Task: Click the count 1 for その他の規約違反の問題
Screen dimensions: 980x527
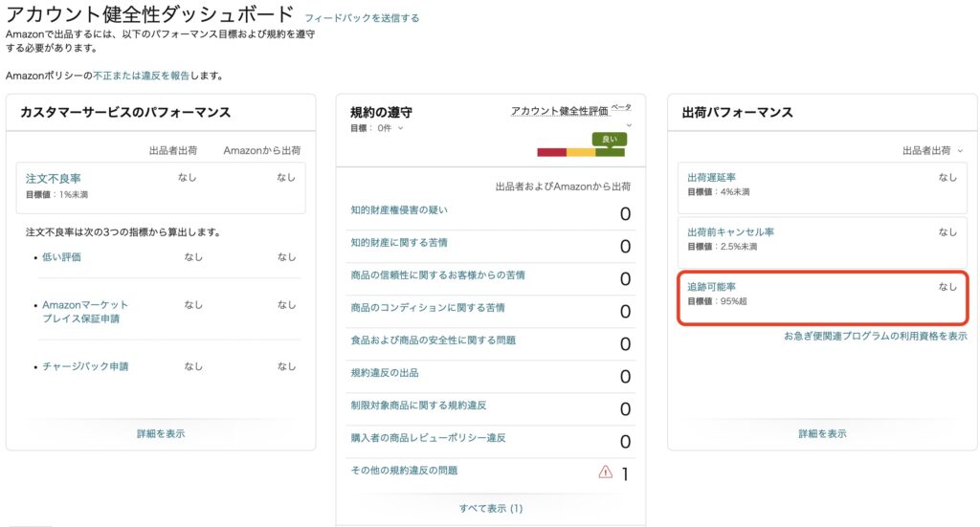Action: (624, 474)
